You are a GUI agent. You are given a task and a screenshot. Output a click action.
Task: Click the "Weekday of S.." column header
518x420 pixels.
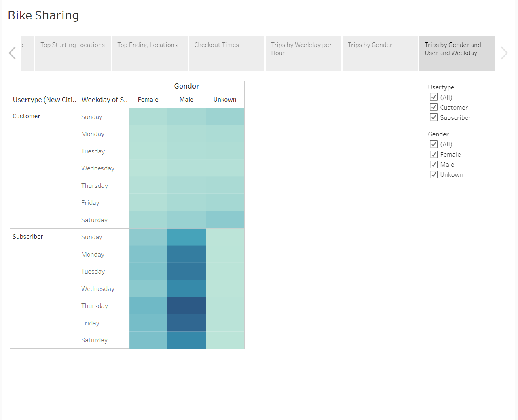[104, 99]
